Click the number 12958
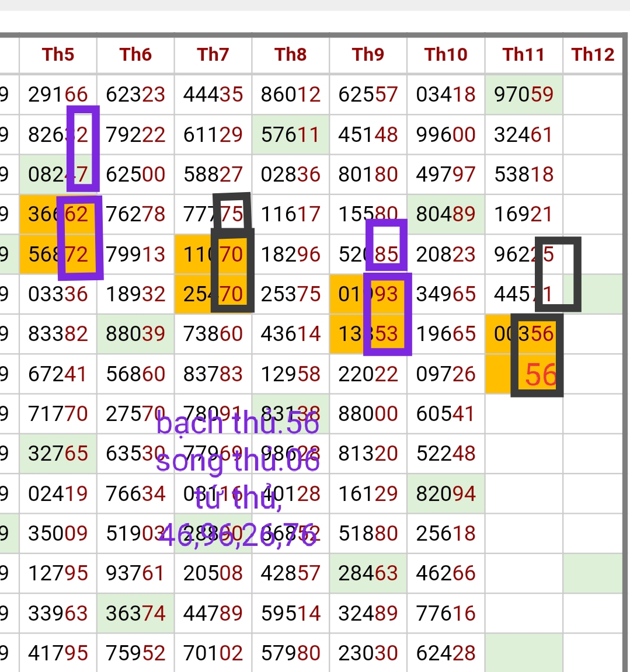Viewport: 630px width, 672px height. pos(291,374)
